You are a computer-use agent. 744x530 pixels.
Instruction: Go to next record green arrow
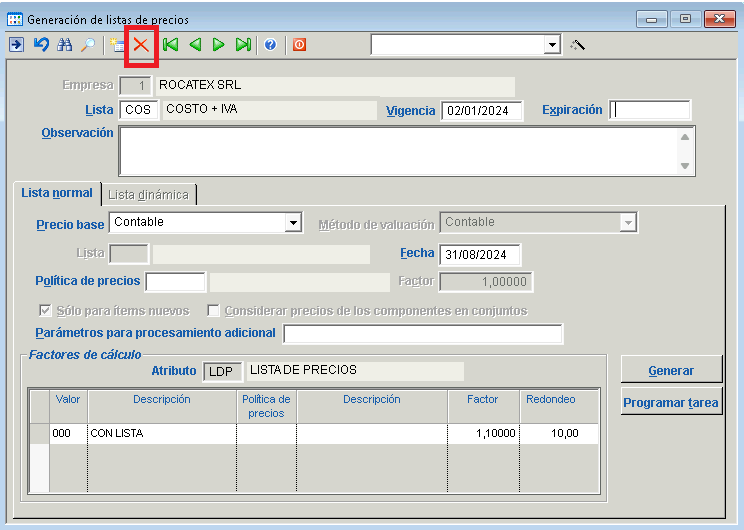219,45
